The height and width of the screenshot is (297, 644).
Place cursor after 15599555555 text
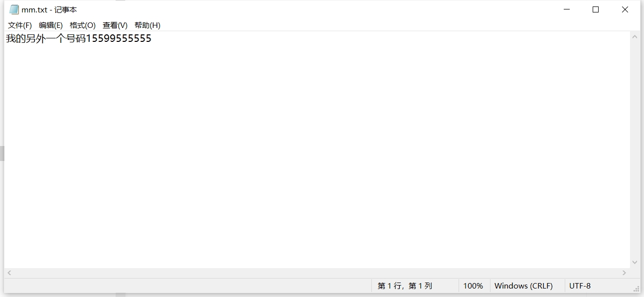[152, 38]
